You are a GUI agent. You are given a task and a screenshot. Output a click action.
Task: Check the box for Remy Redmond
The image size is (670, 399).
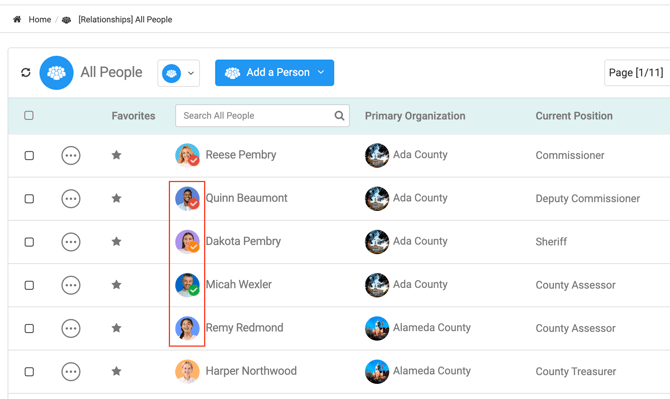click(x=29, y=329)
